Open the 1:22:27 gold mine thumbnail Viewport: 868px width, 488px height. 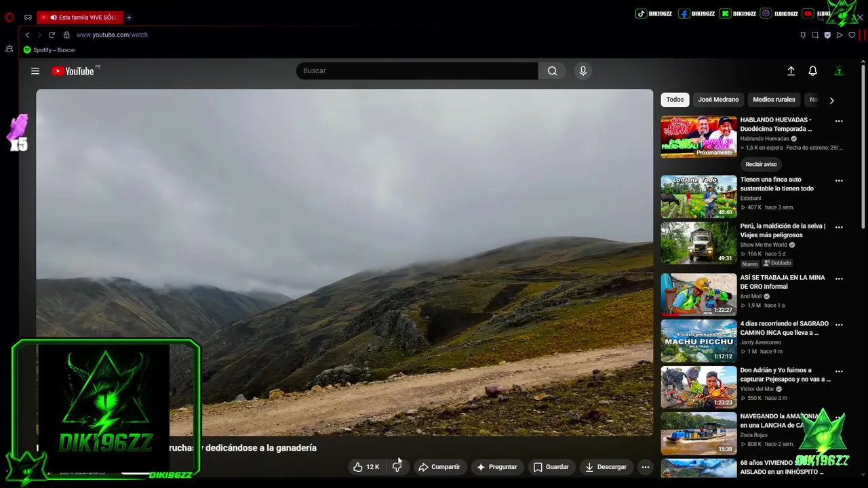pos(698,295)
